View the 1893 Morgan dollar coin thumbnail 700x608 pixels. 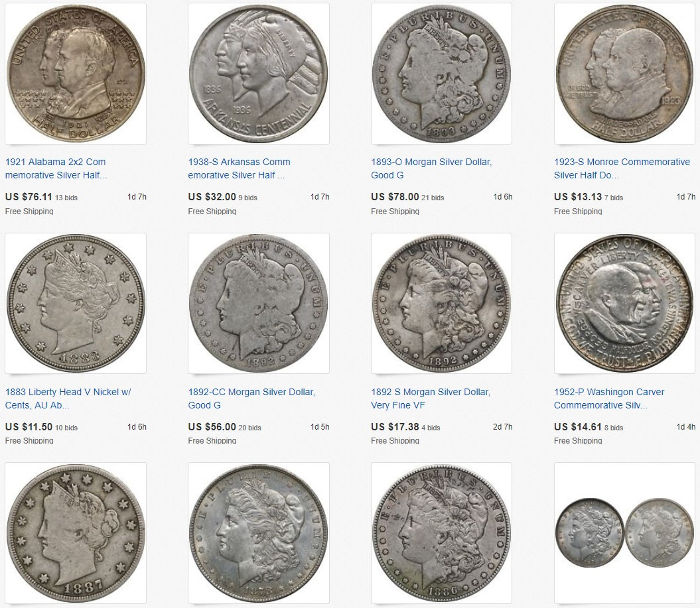pos(441,74)
